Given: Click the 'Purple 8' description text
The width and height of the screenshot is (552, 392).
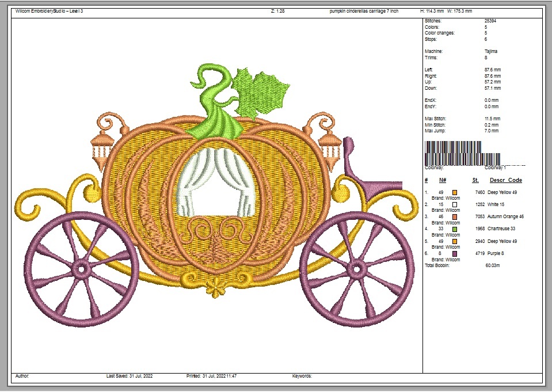Looking at the screenshot, I should (x=496, y=254).
